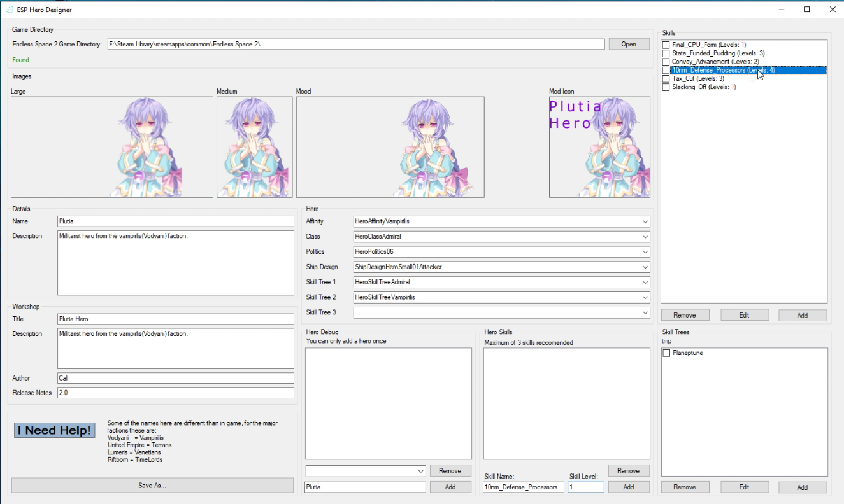Click Remove in the Hero Skills section
This screenshot has width=844, height=504.
pyautogui.click(x=628, y=471)
